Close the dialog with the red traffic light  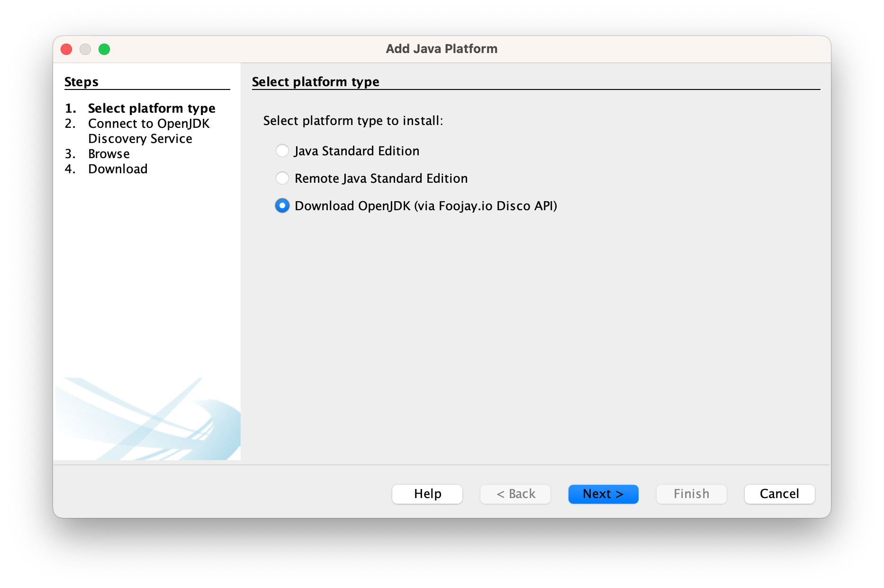[x=66, y=49]
